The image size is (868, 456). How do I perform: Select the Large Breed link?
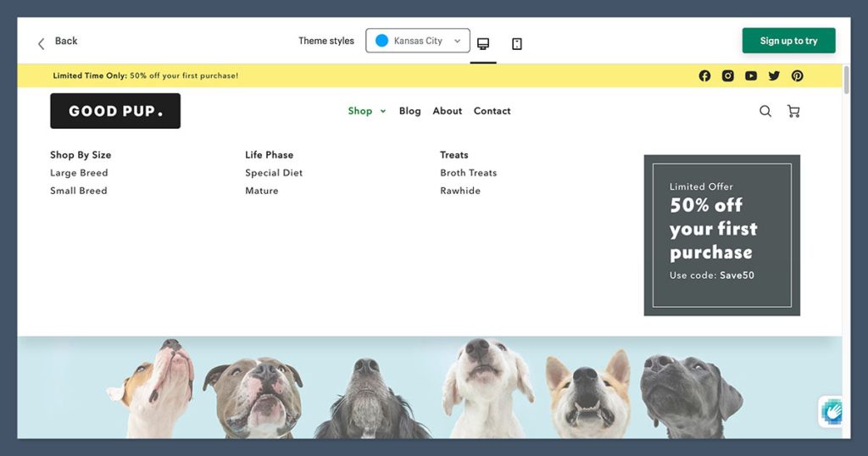79,173
